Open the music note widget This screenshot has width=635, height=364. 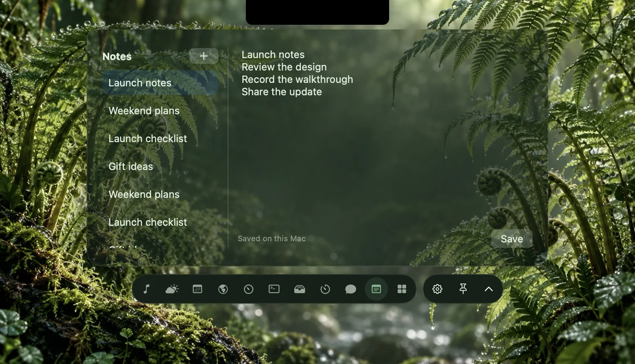click(x=146, y=289)
